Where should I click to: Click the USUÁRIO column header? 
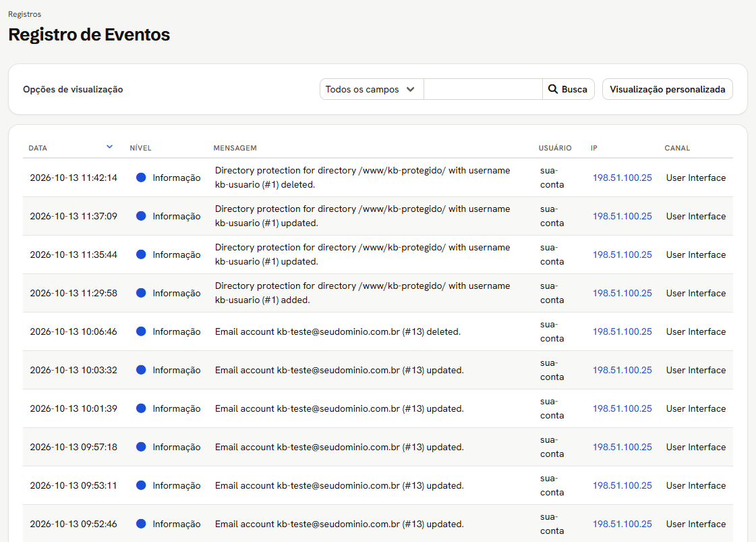coord(555,148)
